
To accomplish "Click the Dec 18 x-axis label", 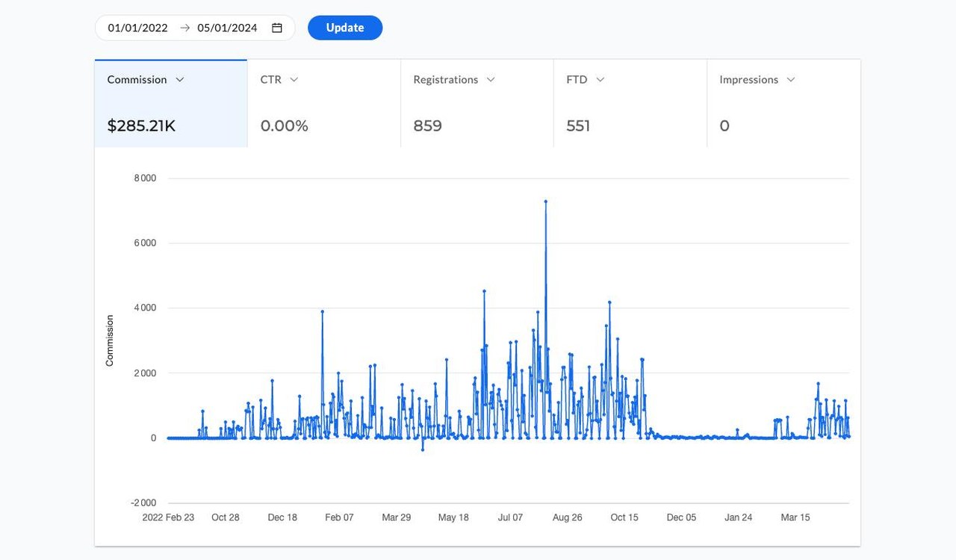I will coord(282,517).
